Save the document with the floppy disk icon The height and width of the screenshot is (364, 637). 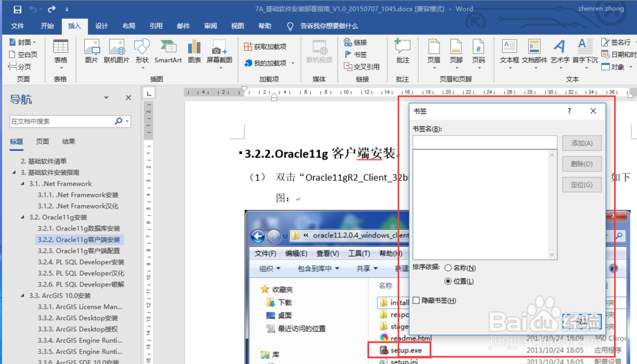click(x=17, y=9)
